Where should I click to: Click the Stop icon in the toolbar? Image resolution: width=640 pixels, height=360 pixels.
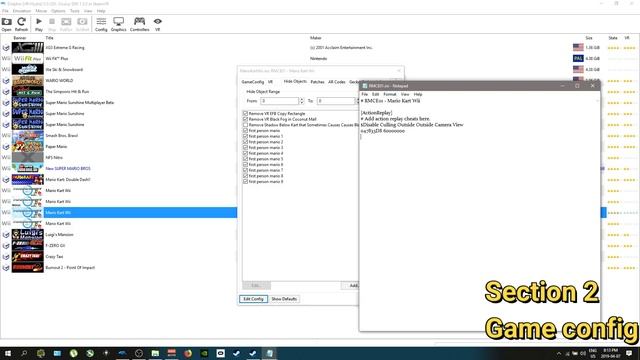52,24
